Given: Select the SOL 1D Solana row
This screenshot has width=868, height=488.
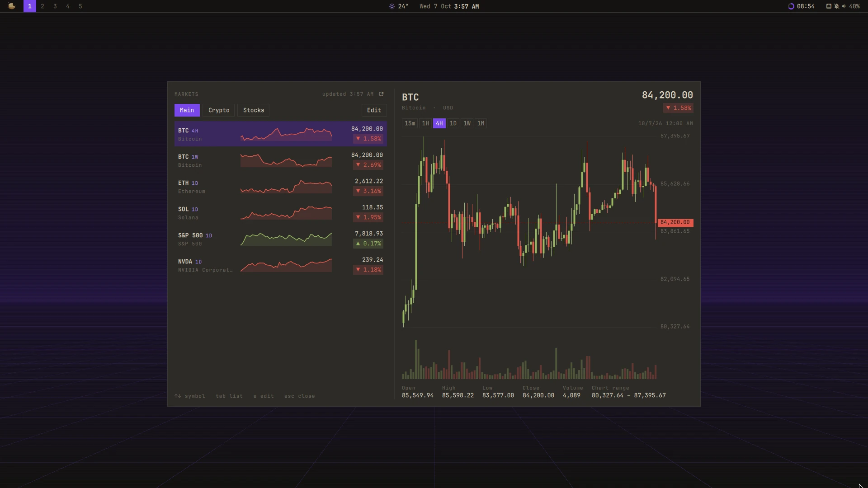Looking at the screenshot, I should pyautogui.click(x=281, y=212).
